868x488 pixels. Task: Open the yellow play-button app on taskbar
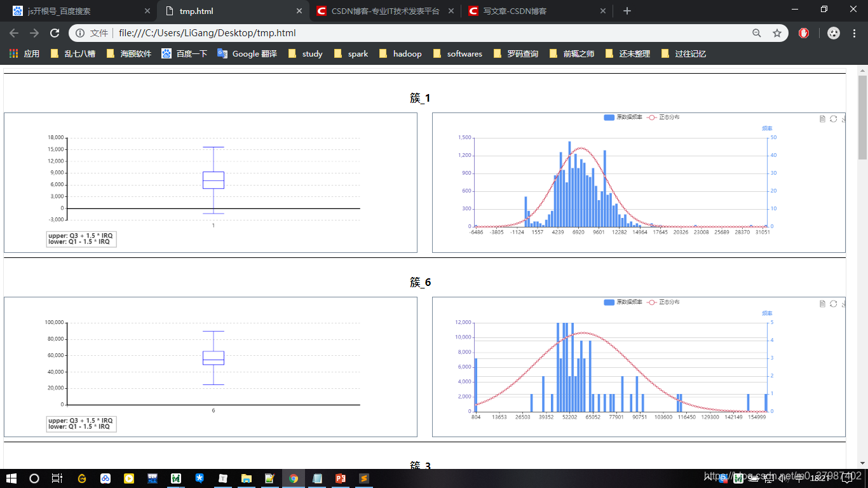click(x=129, y=478)
